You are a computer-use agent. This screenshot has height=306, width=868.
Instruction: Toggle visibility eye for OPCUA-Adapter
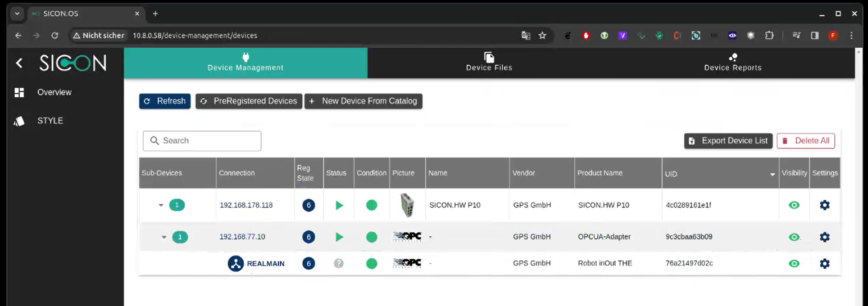pyautogui.click(x=793, y=237)
